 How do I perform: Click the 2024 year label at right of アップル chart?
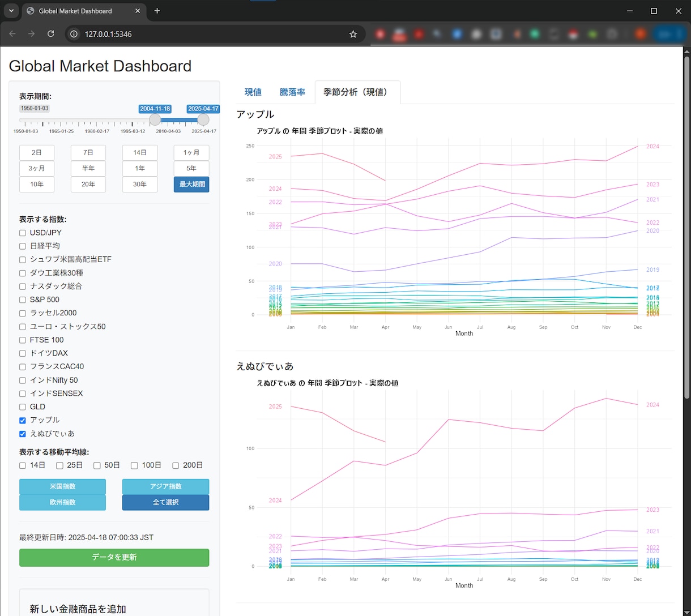(x=652, y=147)
